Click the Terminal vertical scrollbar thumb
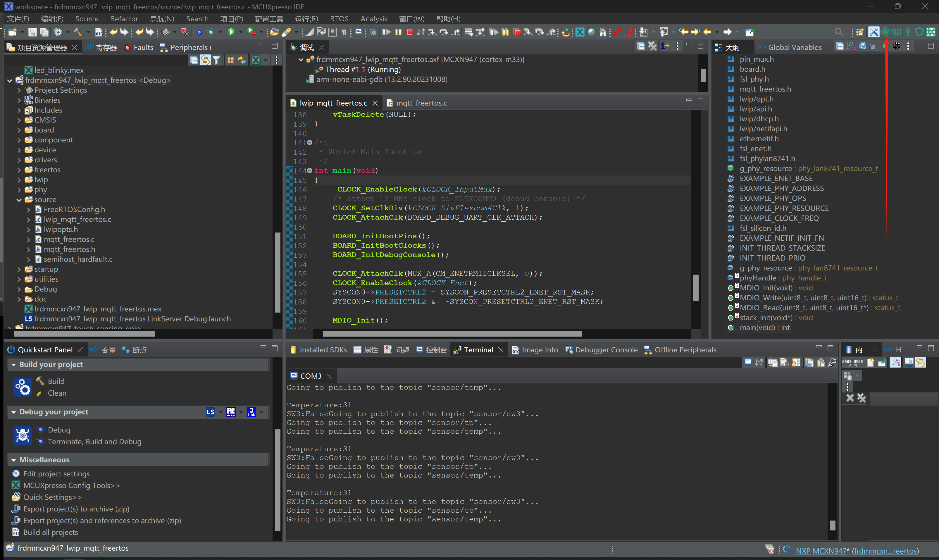The image size is (939, 560). (833, 525)
